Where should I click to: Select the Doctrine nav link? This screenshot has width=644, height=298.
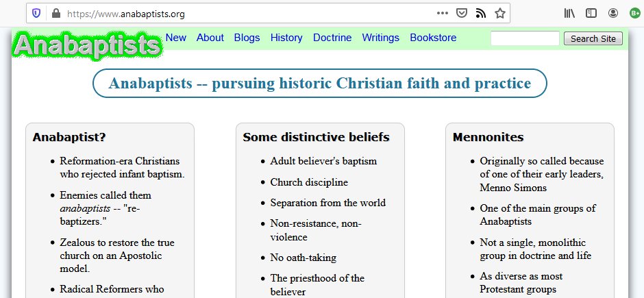pos(332,38)
